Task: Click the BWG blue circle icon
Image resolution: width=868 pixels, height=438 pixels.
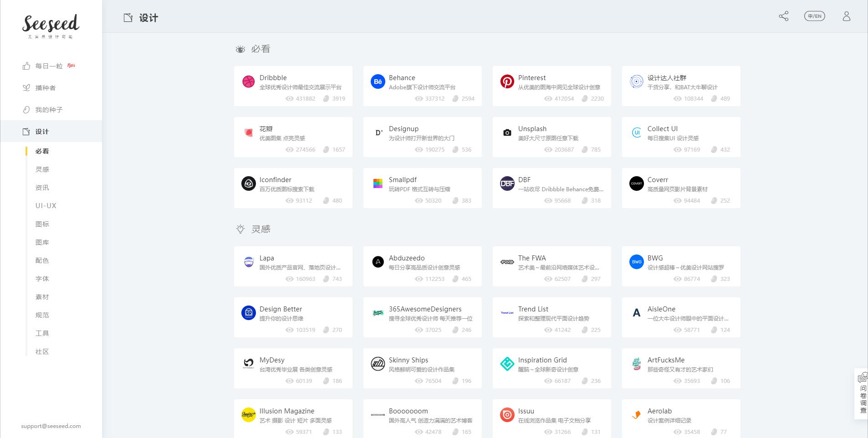Action: (x=637, y=262)
